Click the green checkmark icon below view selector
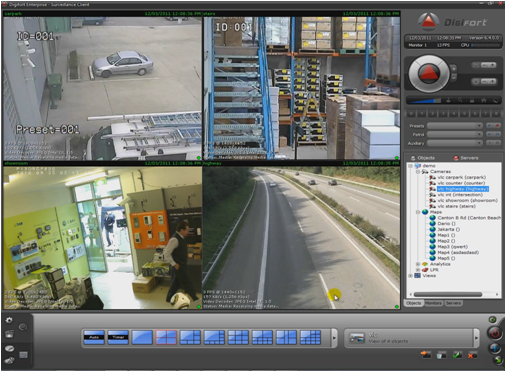The width and height of the screenshot is (506, 372). [457, 355]
